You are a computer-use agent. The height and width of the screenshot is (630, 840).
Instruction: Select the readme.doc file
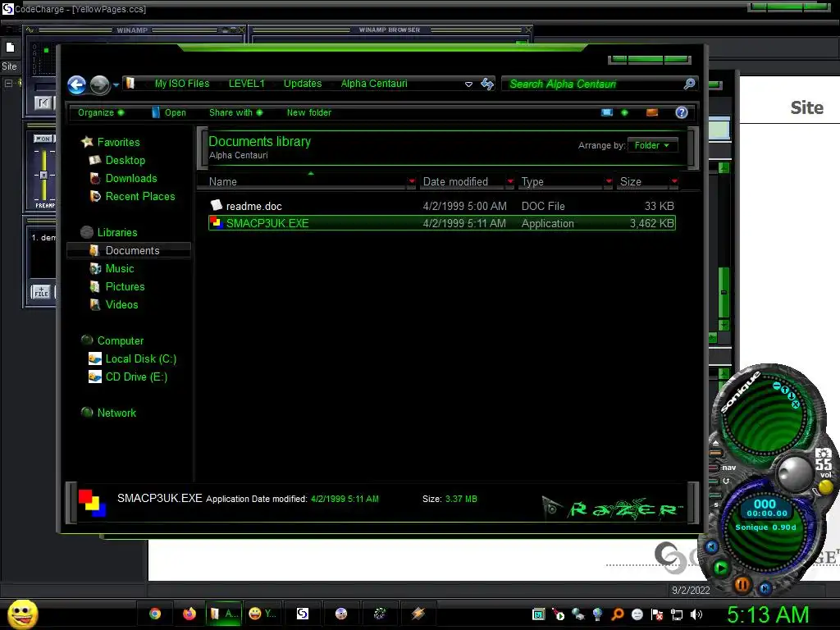coord(254,206)
